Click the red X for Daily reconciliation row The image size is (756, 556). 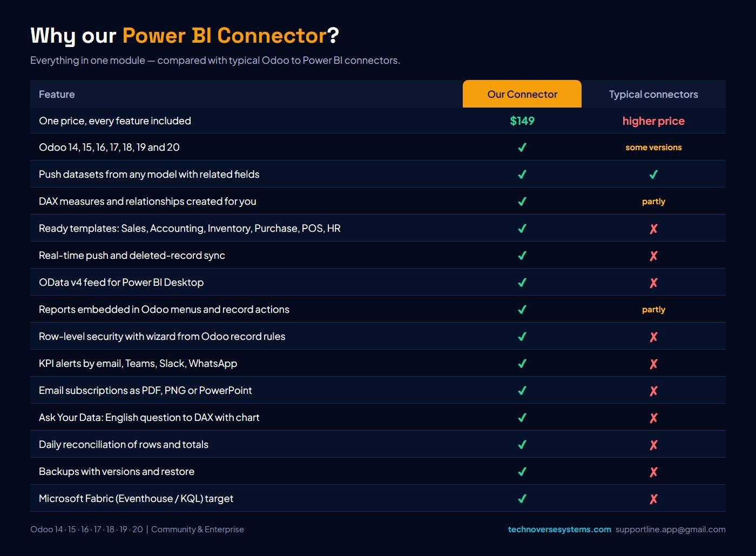(653, 445)
